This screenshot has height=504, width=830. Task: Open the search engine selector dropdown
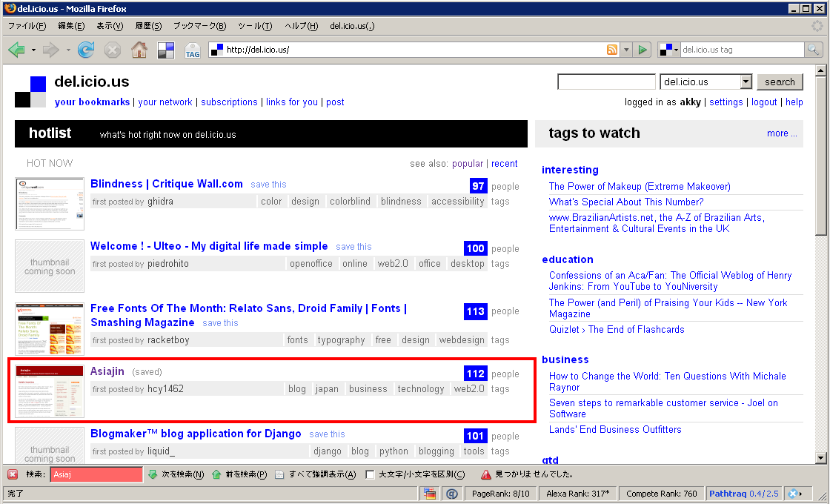tap(668, 50)
